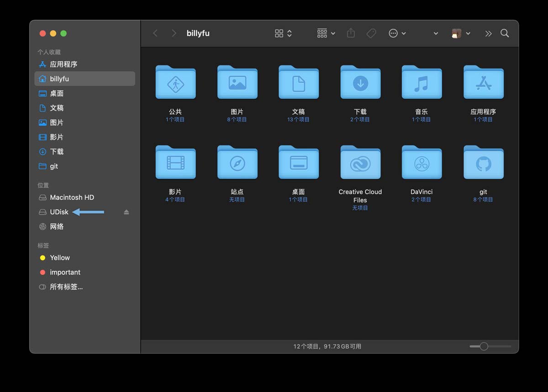
Task: Open the group-by options dropdown
Action: [326, 33]
